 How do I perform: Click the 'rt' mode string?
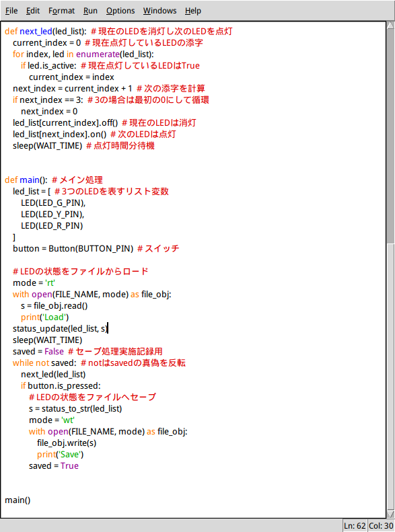[50, 283]
